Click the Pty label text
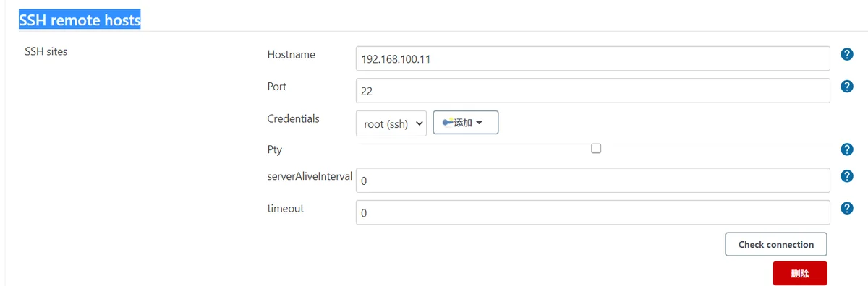Screen dimensions: 868x286 [275, 149]
